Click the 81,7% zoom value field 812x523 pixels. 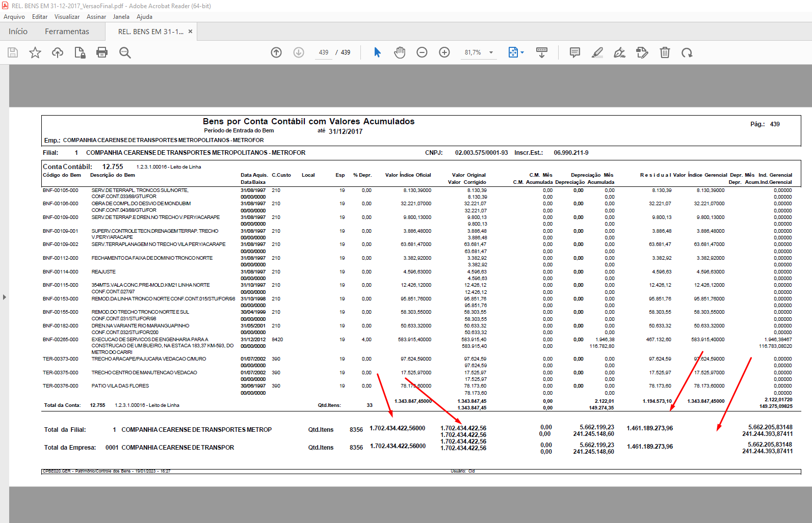click(473, 52)
